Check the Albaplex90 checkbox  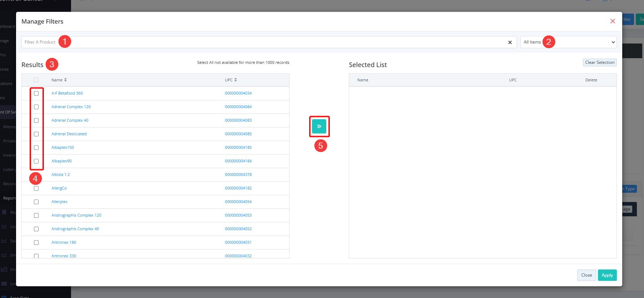pos(36,161)
